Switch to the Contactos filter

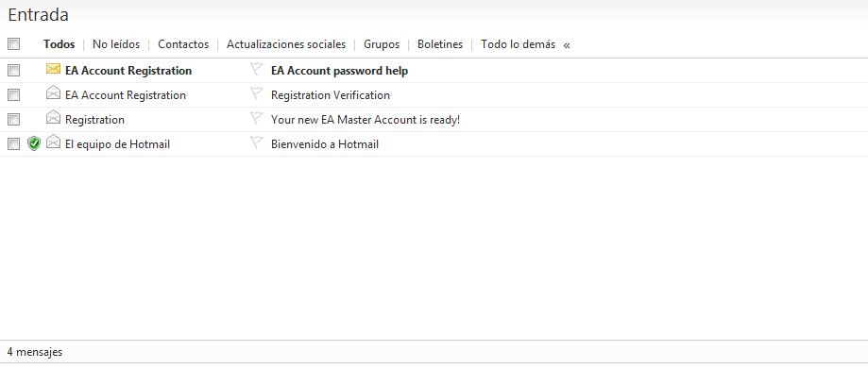[183, 44]
